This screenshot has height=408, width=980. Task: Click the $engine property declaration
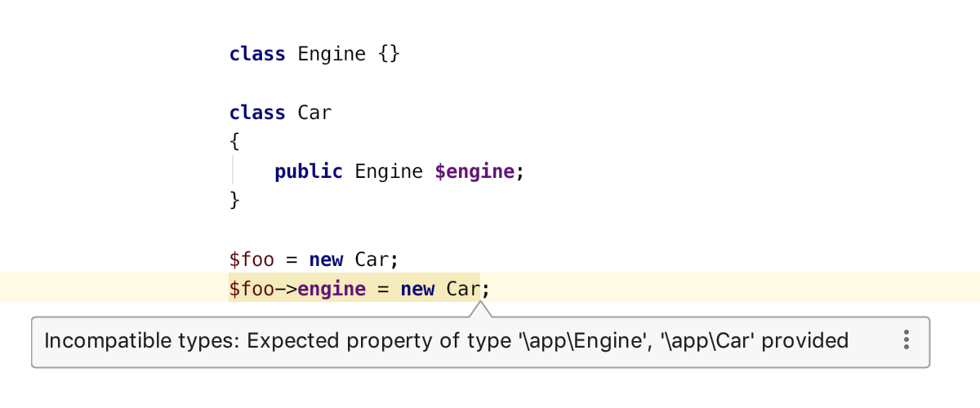474,171
